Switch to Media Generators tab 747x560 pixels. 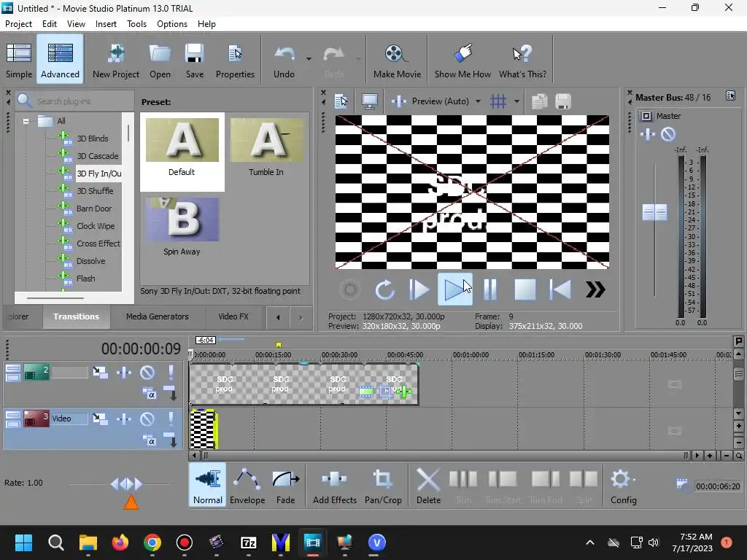tap(158, 316)
